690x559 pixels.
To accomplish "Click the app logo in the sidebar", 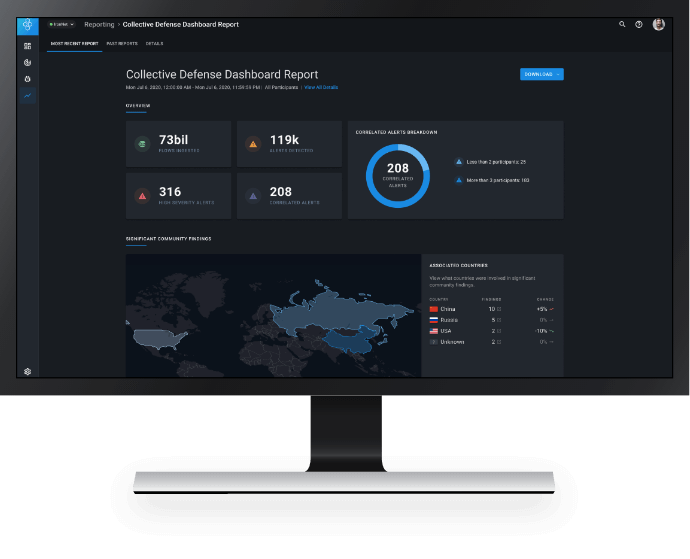I will (27, 25).
